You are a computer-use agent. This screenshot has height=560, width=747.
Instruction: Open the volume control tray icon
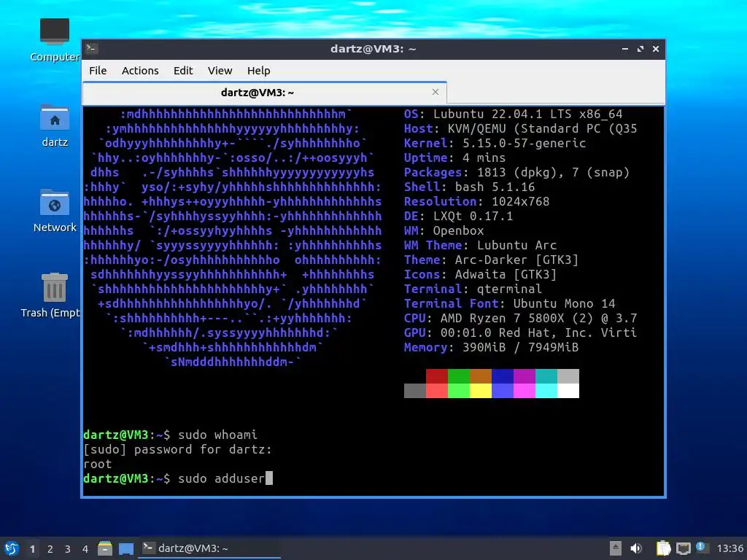click(635, 548)
